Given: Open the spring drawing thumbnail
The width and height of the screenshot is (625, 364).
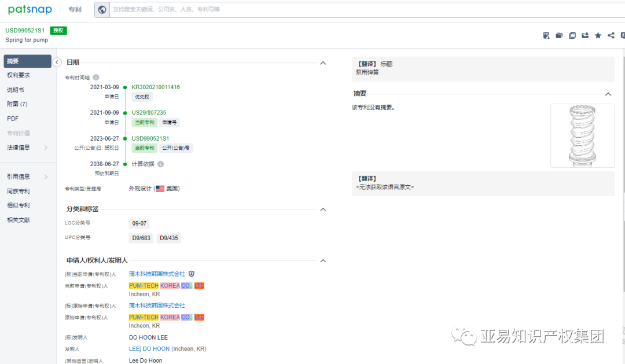Looking at the screenshot, I should [582, 135].
